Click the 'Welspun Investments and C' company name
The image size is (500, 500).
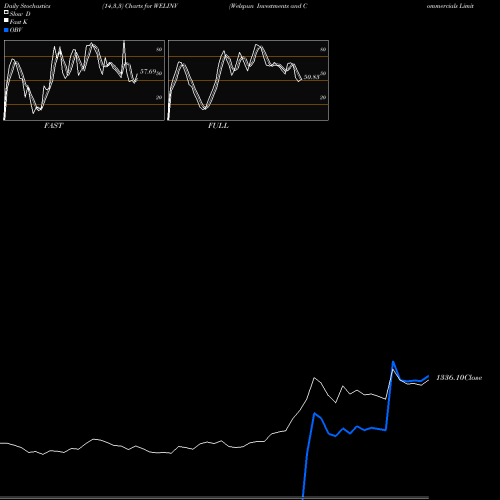click(x=268, y=6)
